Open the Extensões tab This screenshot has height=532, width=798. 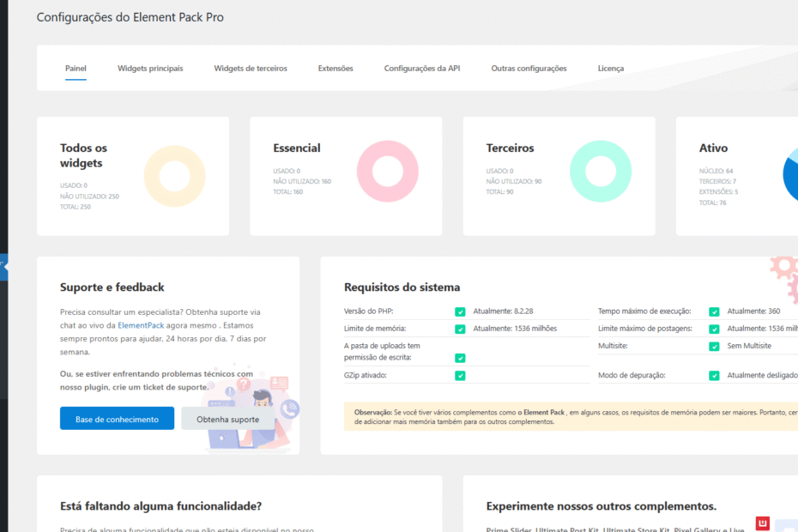coord(335,68)
